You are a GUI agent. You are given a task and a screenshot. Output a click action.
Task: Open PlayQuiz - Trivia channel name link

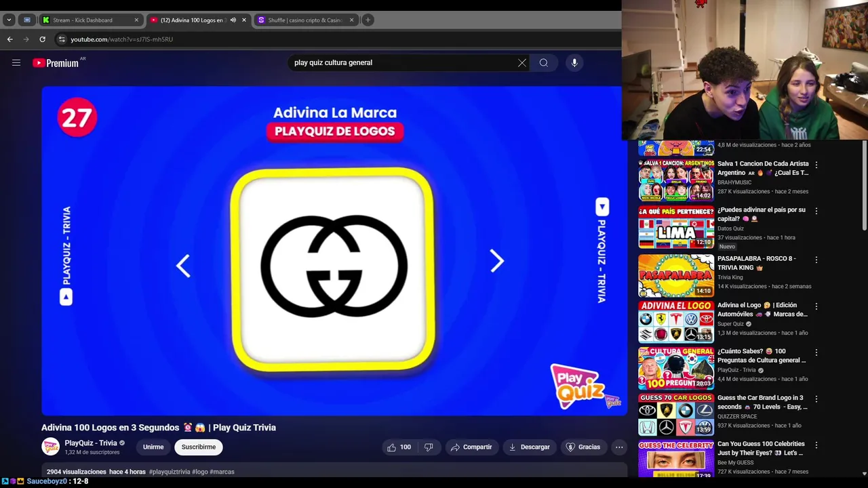tap(91, 443)
